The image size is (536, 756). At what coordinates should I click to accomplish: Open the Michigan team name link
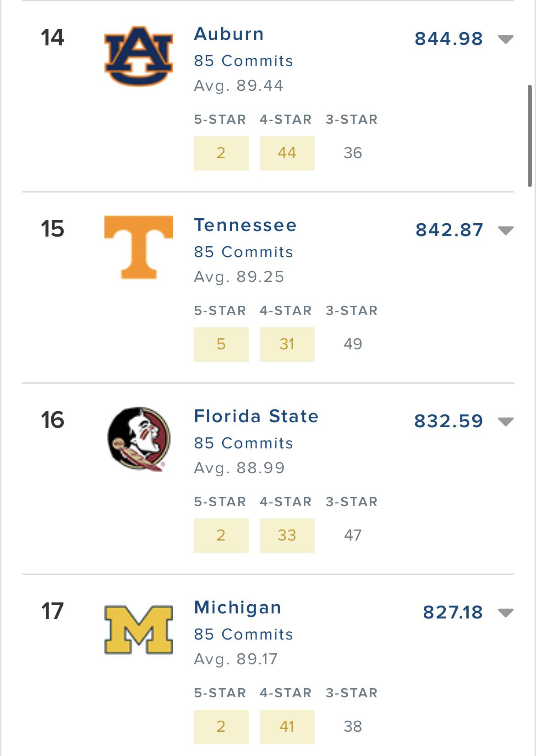pos(237,607)
